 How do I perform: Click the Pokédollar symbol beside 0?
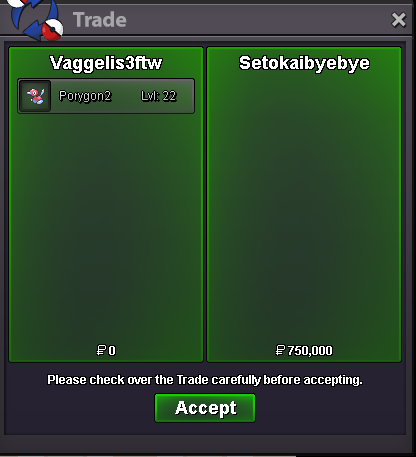click(x=101, y=350)
